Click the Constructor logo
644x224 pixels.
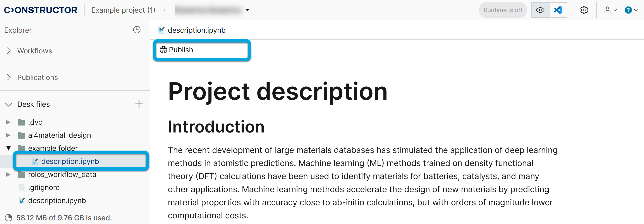pyautogui.click(x=41, y=10)
